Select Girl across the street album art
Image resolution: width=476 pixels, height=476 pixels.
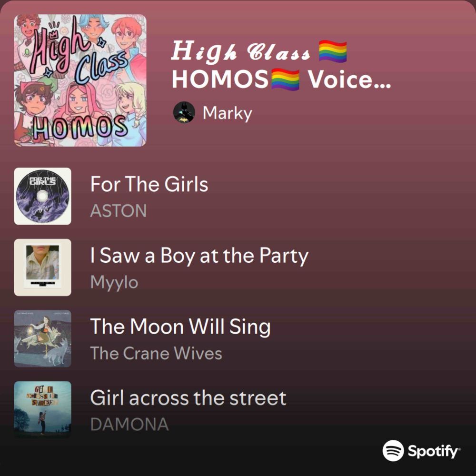pyautogui.click(x=42, y=409)
